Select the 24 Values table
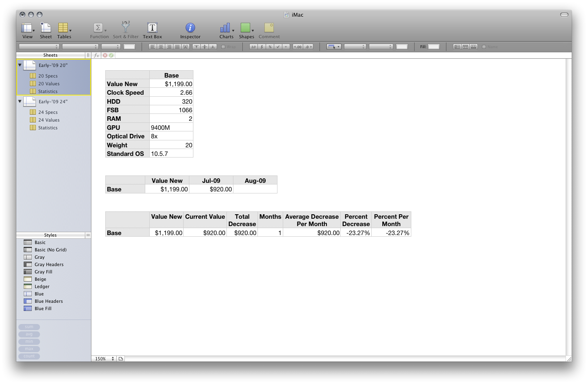The width and height of the screenshot is (588, 384). pyautogui.click(x=49, y=120)
